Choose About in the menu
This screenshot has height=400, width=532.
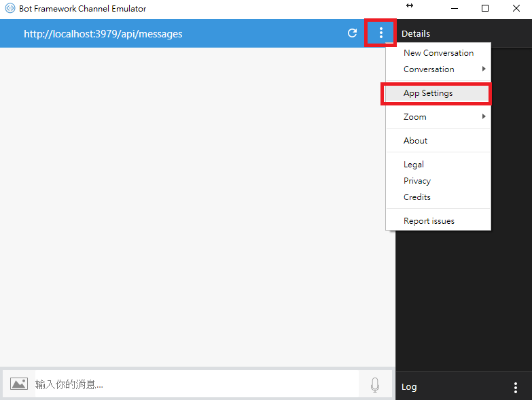438,141
